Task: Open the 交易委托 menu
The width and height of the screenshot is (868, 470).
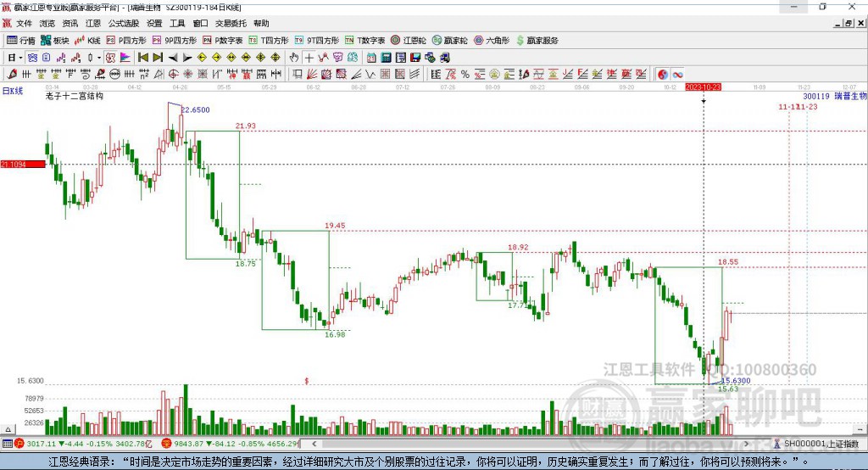Action: 231,23
